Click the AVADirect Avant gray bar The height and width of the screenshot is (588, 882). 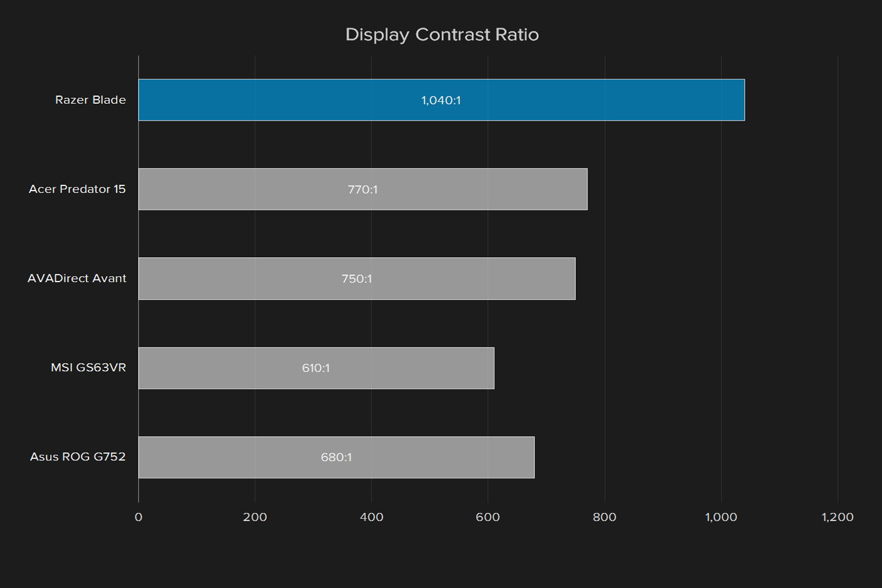[x=357, y=278]
